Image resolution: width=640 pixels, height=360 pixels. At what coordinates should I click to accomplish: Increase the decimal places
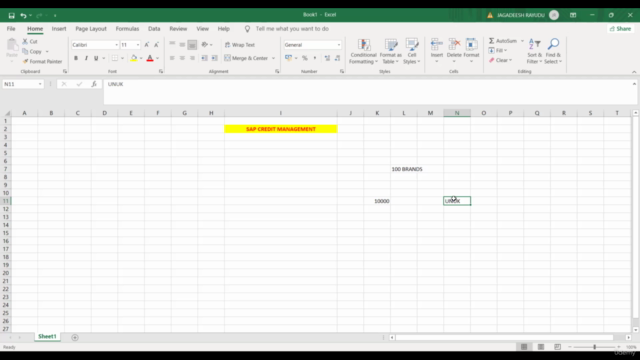pyautogui.click(x=327, y=58)
